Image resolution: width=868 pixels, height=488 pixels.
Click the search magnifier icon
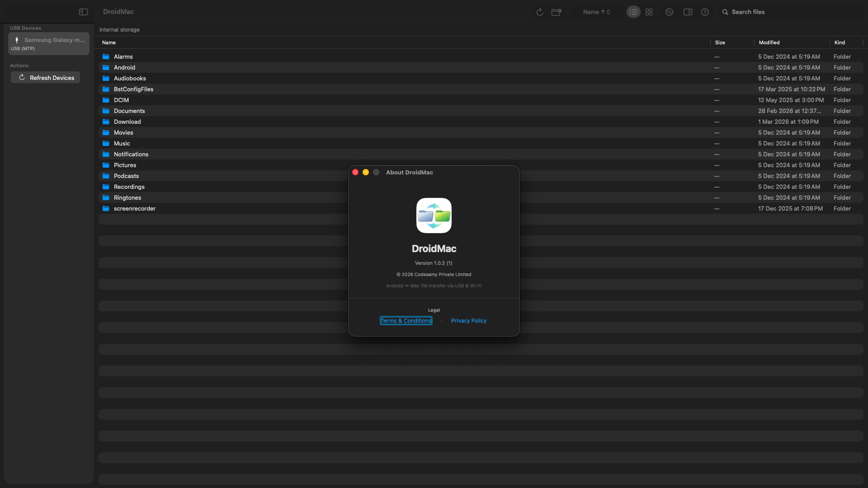(x=725, y=12)
